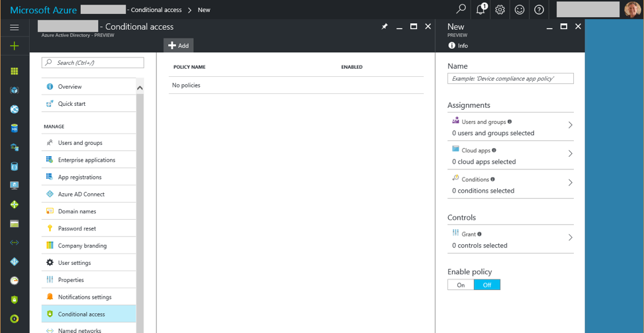
Task: Open App registrations menu item
Action: (89, 177)
